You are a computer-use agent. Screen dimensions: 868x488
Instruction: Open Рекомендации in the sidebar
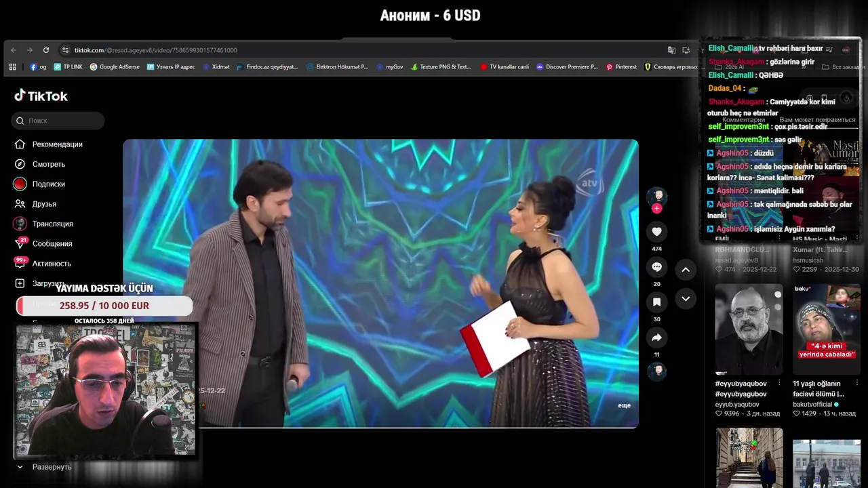click(48, 144)
